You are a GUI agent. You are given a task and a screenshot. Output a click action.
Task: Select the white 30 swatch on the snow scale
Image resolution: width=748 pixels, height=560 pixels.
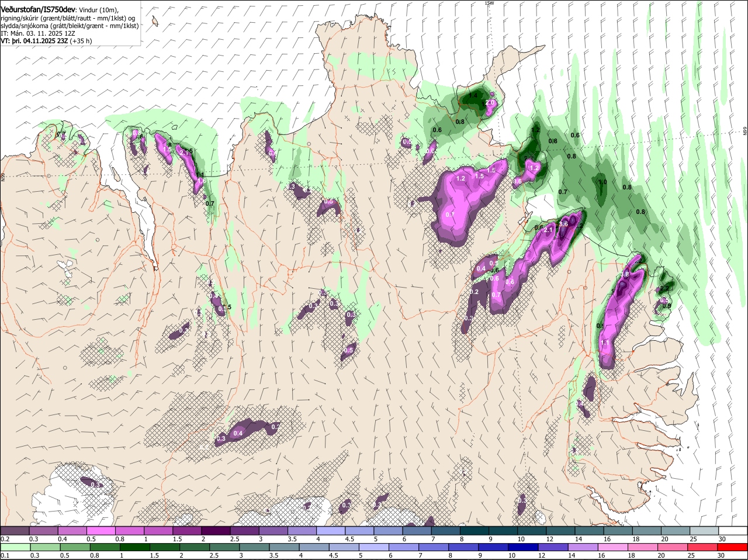pyautogui.click(x=732, y=530)
